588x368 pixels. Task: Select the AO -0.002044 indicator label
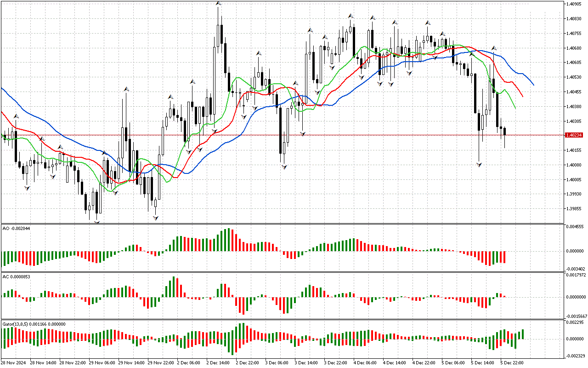(17, 229)
